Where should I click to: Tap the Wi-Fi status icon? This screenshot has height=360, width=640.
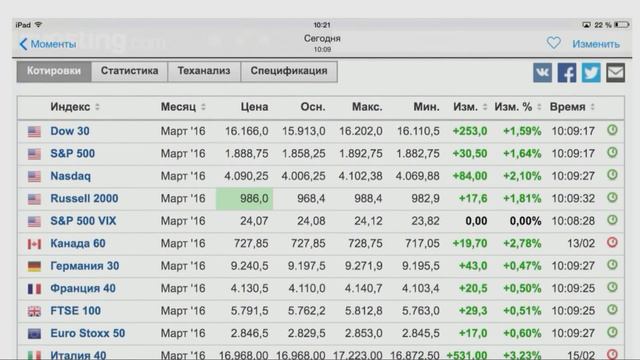[x=38, y=25]
